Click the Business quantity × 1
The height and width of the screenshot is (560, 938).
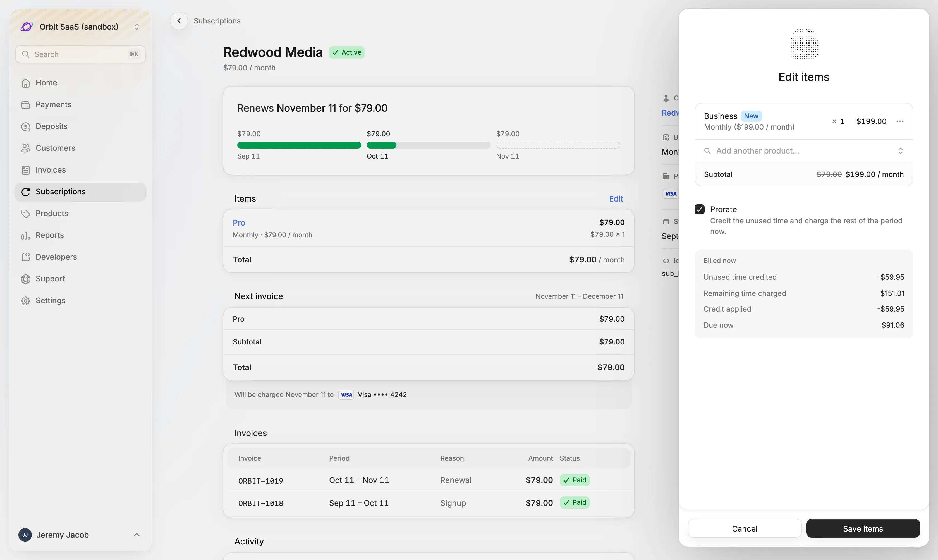coord(838,121)
